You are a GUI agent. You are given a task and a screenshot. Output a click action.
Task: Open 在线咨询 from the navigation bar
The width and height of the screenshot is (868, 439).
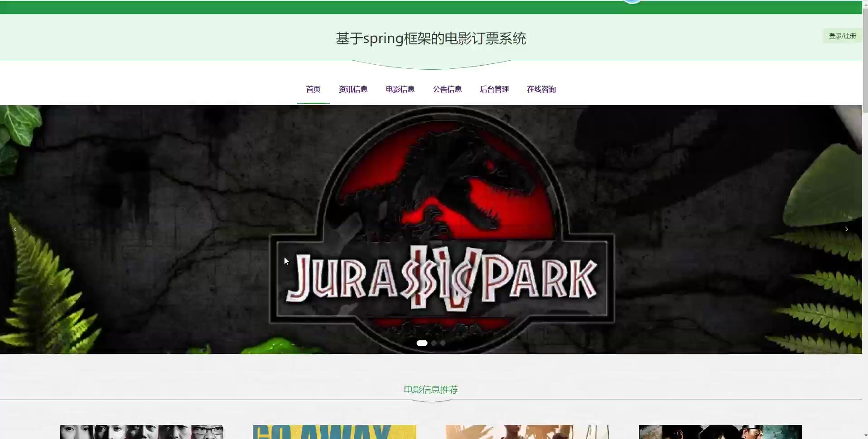pyautogui.click(x=541, y=89)
